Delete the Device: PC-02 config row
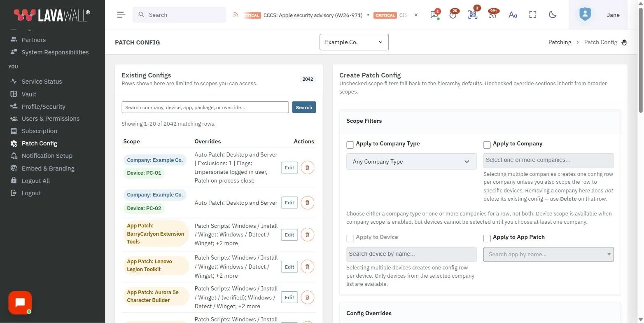644x323 pixels. point(307,203)
